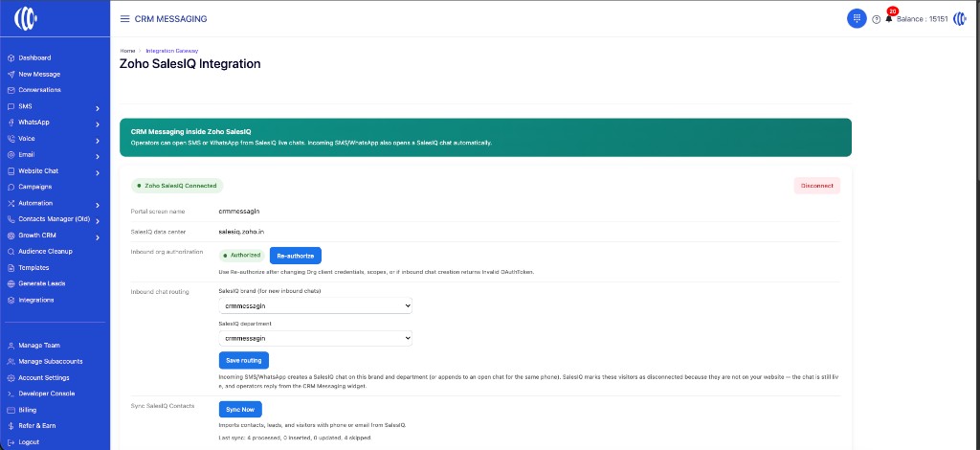
Task: Click the Sync SalesIQ Contacts label
Action: point(163,406)
